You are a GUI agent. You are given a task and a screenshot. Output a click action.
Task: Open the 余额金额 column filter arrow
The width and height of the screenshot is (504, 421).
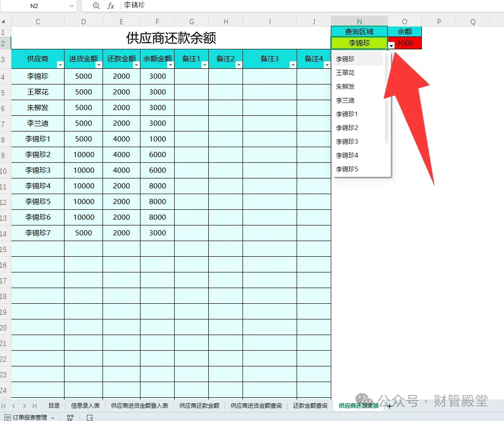click(170, 65)
